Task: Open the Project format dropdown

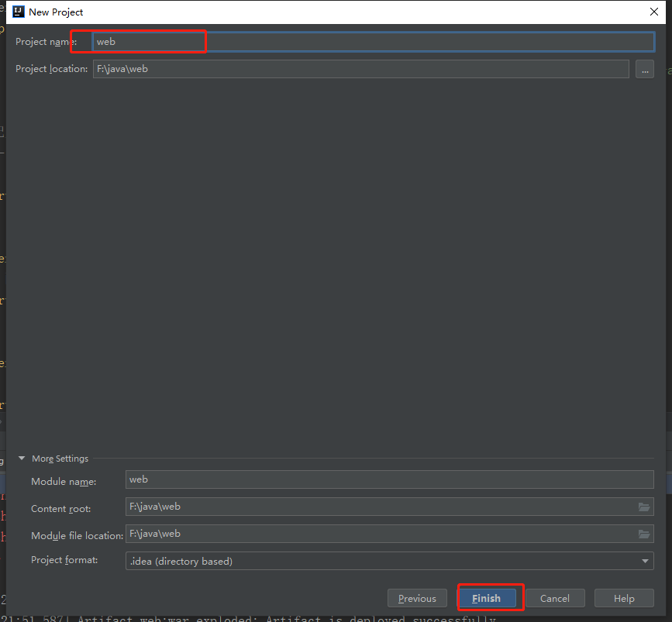Action: (x=645, y=561)
